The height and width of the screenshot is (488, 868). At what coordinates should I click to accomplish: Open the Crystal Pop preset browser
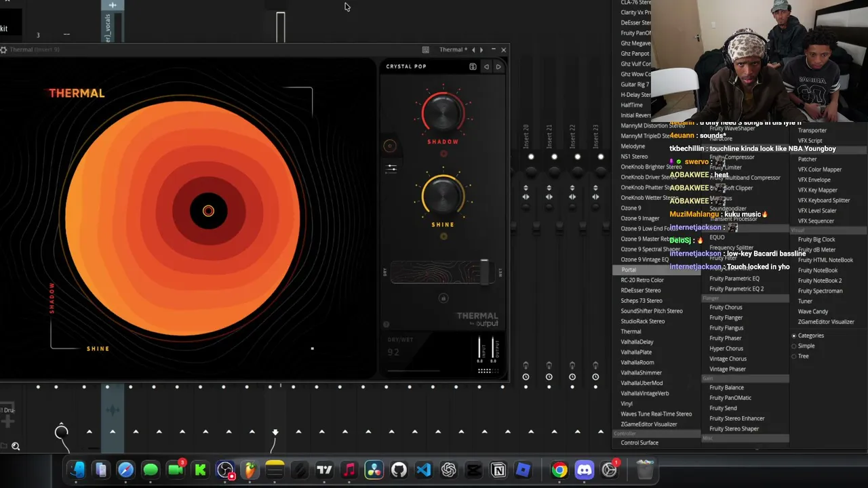[x=406, y=66]
